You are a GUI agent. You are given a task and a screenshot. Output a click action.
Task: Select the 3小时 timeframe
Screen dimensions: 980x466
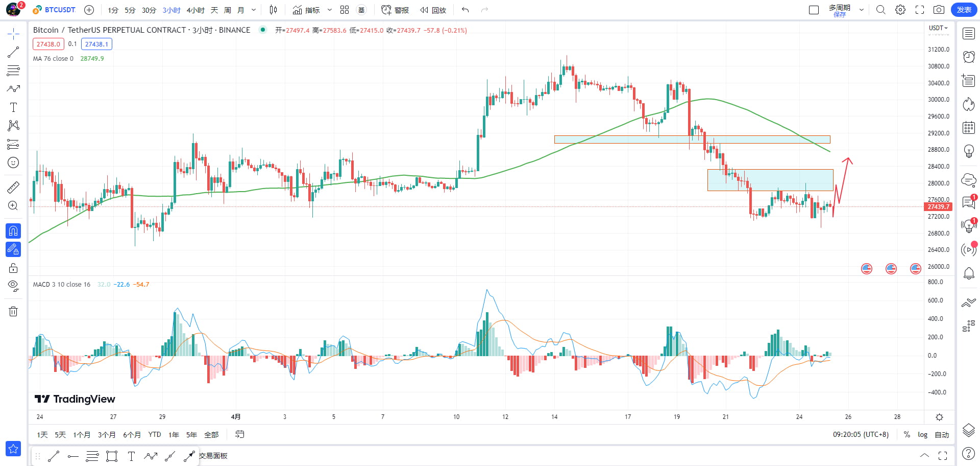click(x=171, y=10)
